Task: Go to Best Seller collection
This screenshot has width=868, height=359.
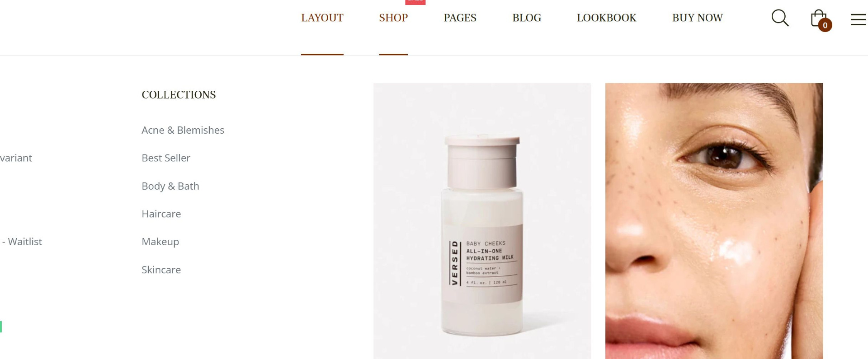Action: tap(166, 158)
